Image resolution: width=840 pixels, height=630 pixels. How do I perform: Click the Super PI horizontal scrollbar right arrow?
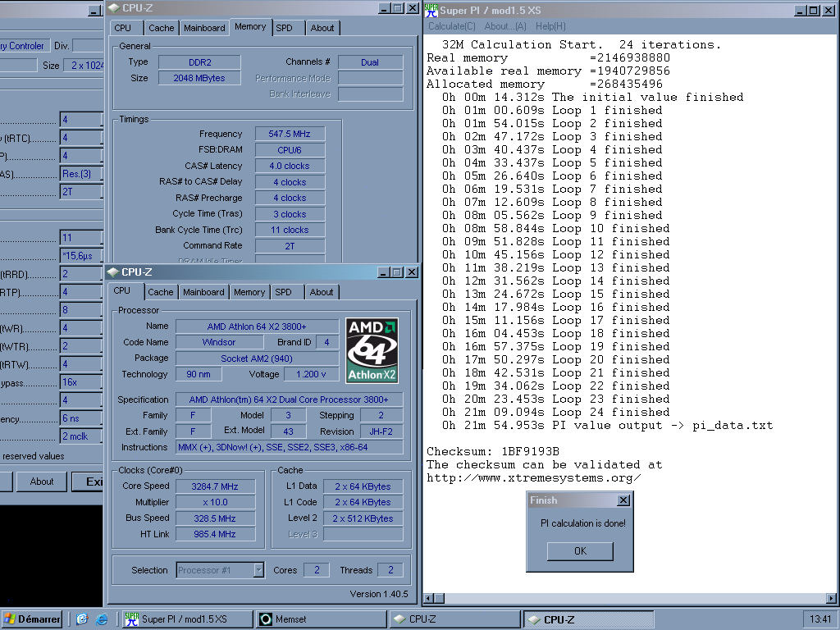coord(832,598)
